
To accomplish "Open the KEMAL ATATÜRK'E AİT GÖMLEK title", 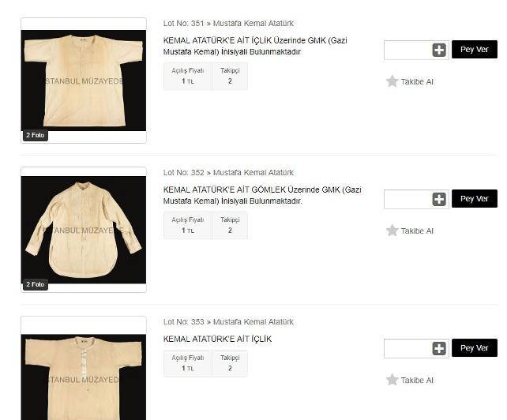I will [x=262, y=195].
